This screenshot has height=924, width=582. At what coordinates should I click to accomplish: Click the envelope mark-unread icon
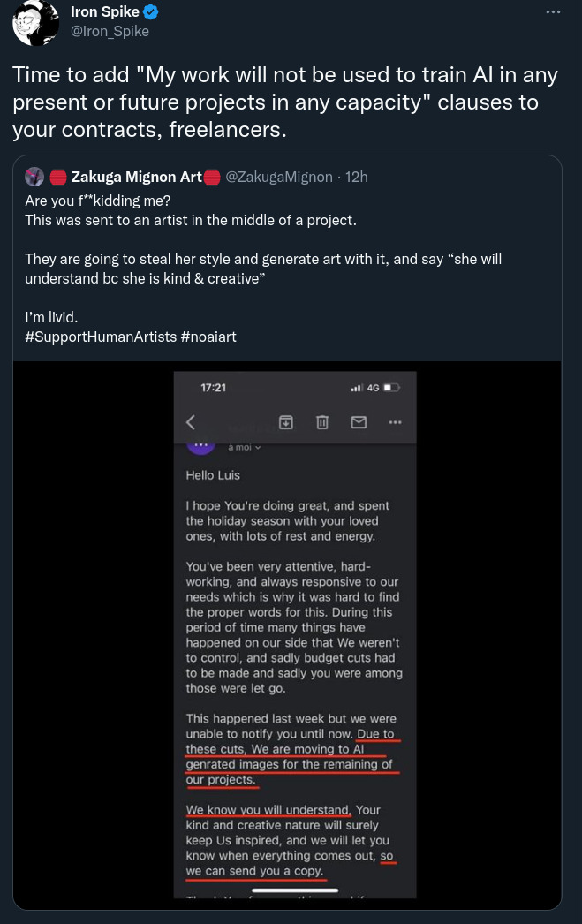click(359, 422)
